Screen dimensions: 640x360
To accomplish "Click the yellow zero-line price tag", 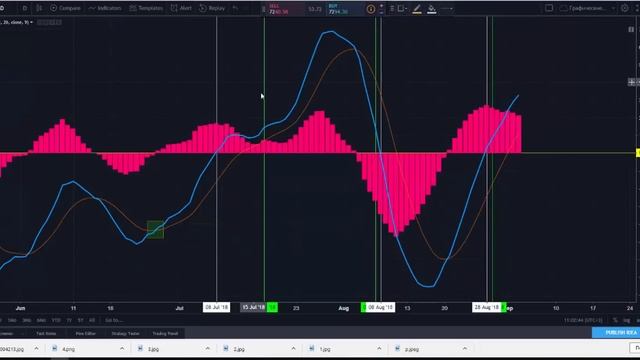I will pos(638,153).
